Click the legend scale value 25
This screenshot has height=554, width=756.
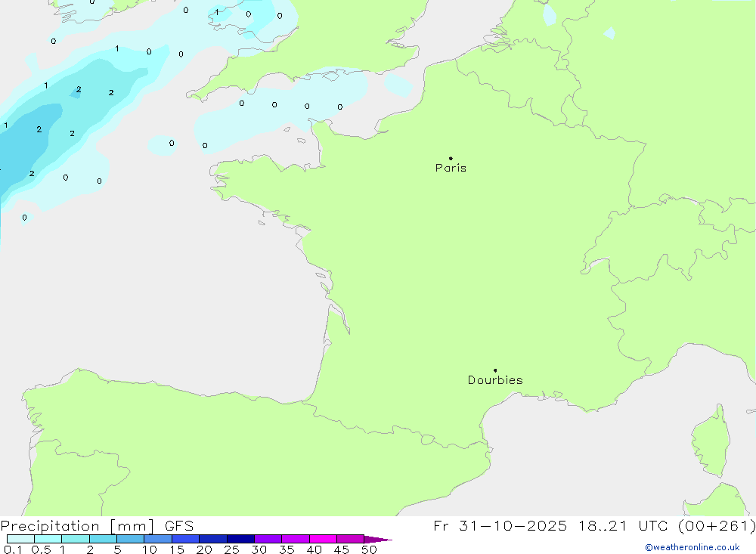tap(231, 549)
